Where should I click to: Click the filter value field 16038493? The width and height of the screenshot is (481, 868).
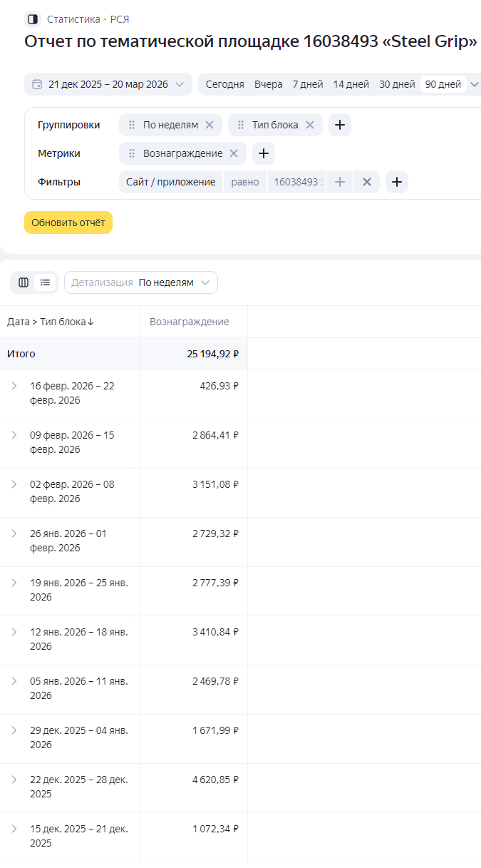(x=296, y=182)
